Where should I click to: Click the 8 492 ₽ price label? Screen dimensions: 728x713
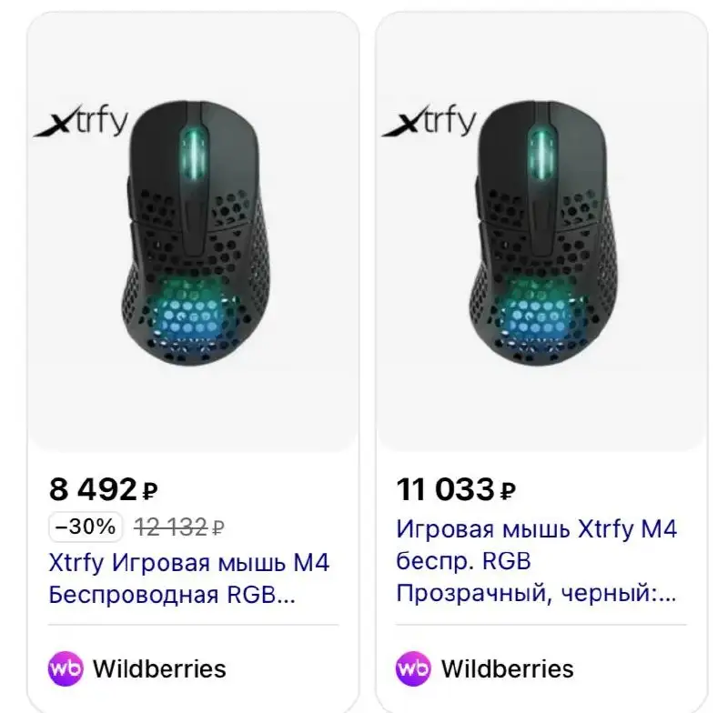coord(100,487)
